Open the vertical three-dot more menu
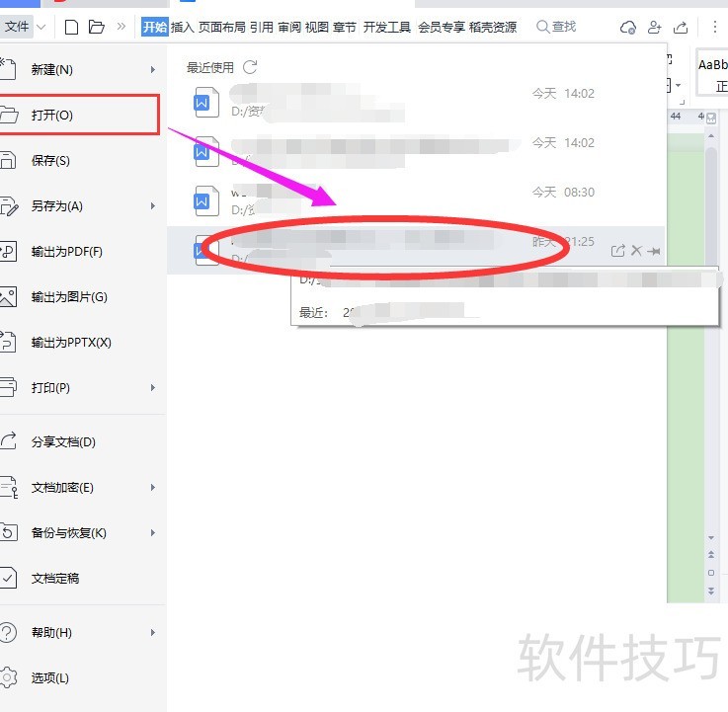This screenshot has height=712, width=728. [x=714, y=27]
